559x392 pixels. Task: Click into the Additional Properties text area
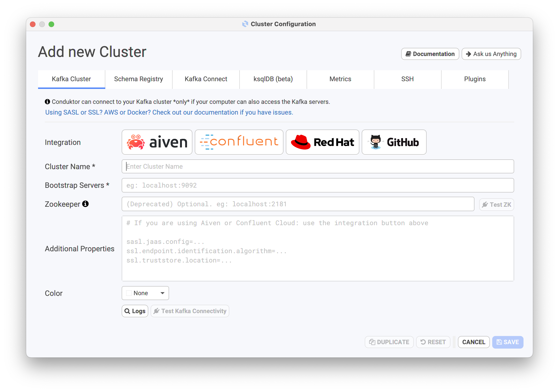[x=318, y=248]
